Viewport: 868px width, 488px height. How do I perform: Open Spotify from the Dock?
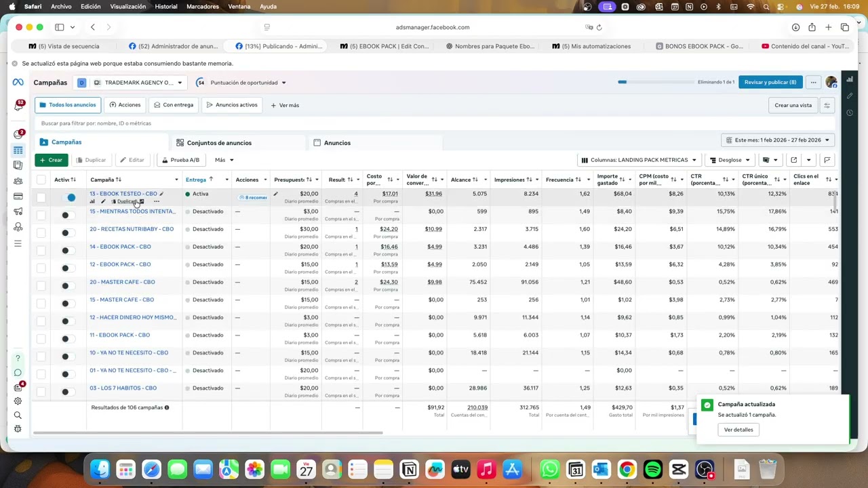click(652, 469)
